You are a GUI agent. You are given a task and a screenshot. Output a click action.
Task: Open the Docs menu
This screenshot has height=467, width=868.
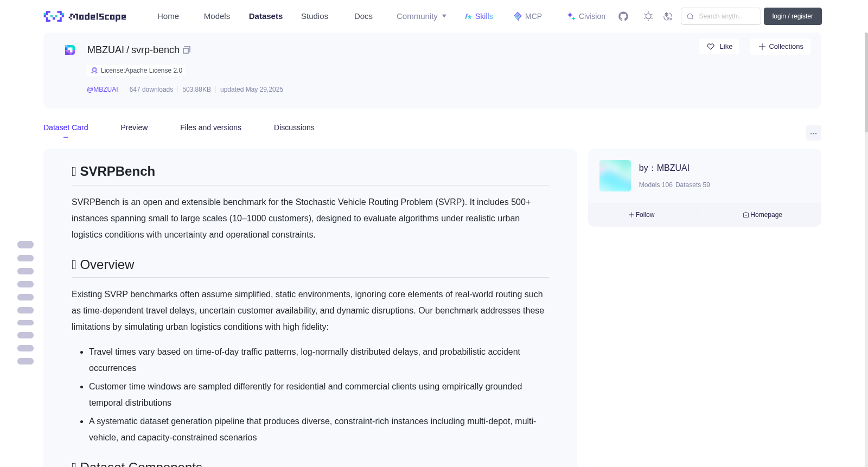click(x=363, y=16)
